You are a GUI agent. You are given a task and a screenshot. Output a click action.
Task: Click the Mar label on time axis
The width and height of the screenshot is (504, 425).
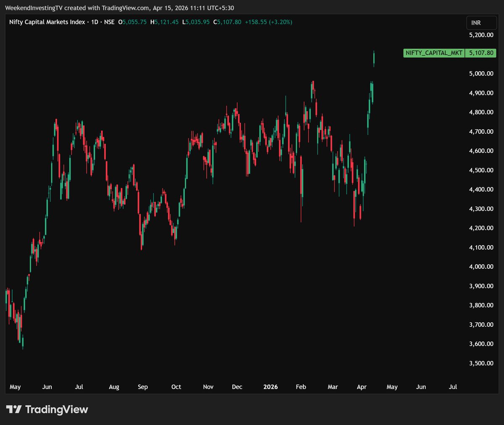click(333, 387)
